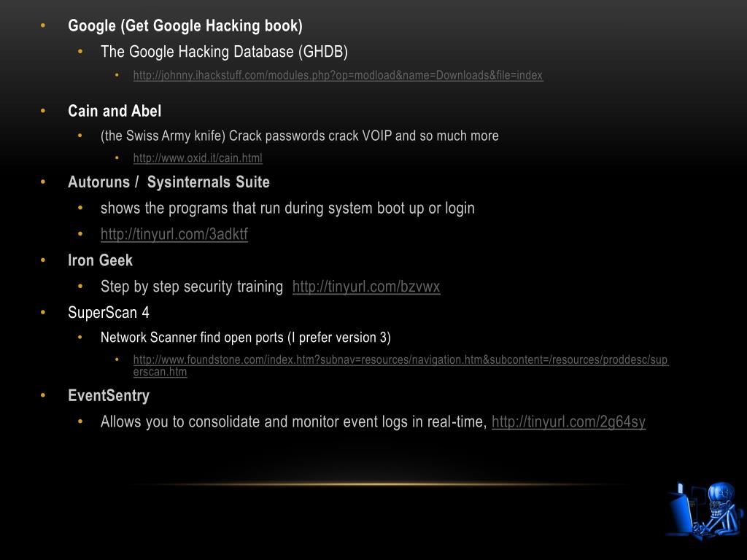Click the SuperScan 4 heading
Image resolution: width=747 pixels, height=560 pixels.
[109, 312]
